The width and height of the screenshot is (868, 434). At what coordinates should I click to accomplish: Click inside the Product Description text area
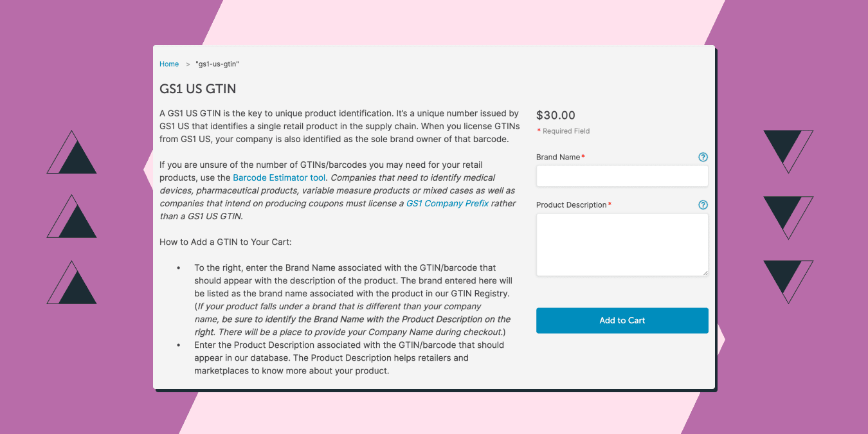622,245
